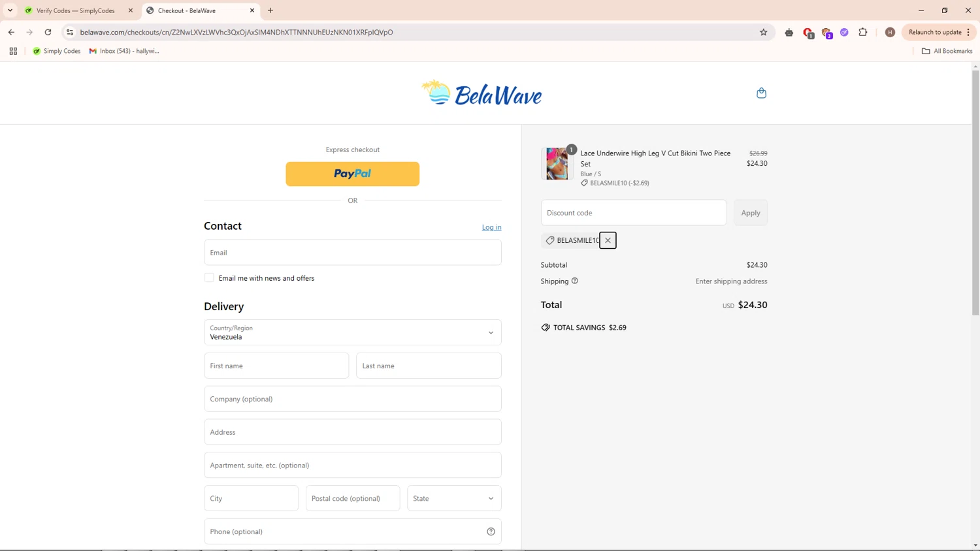
Task: Click the H profile avatar
Action: click(890, 32)
